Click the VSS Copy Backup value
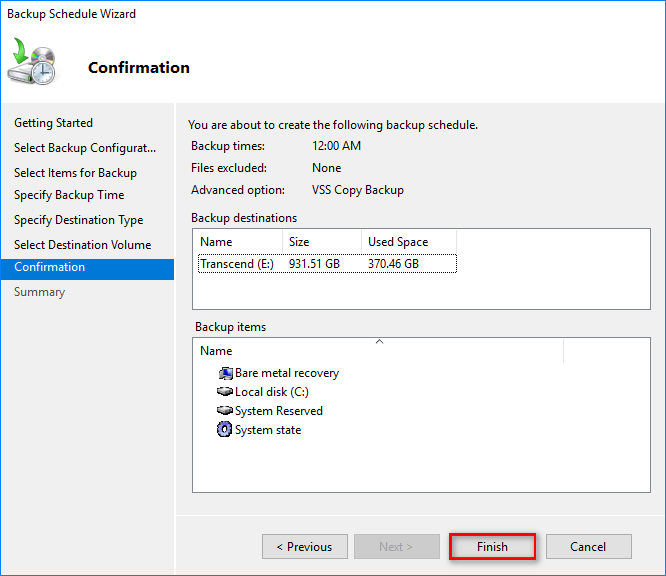 [x=358, y=190]
